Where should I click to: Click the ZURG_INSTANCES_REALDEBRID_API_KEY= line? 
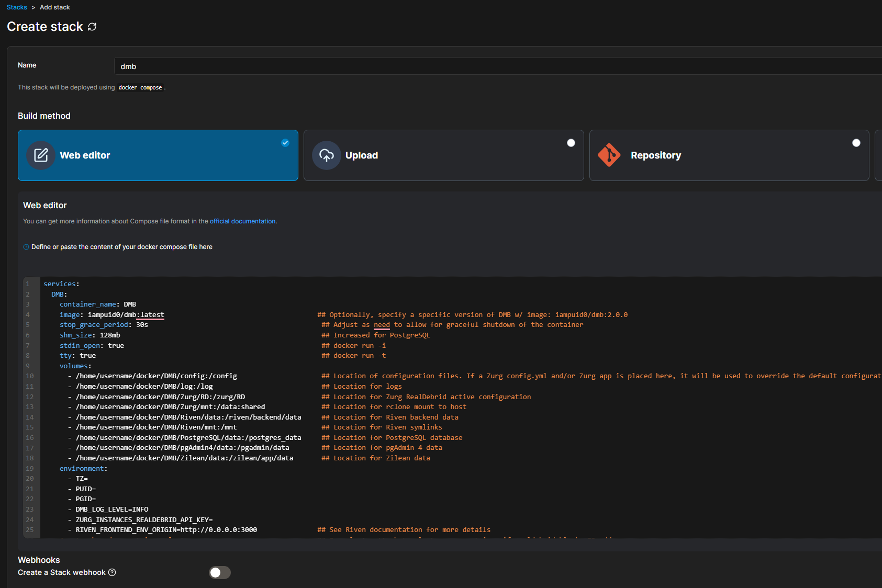[x=140, y=520]
